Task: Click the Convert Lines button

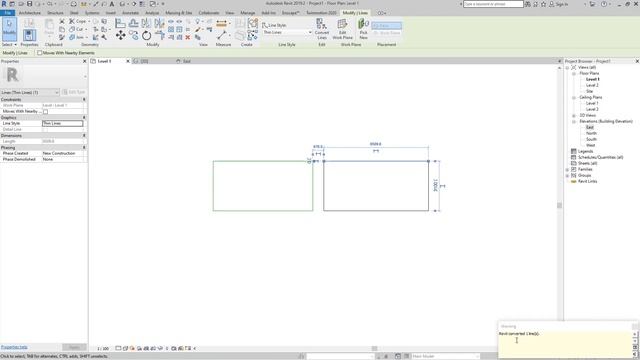Action: click(x=322, y=29)
